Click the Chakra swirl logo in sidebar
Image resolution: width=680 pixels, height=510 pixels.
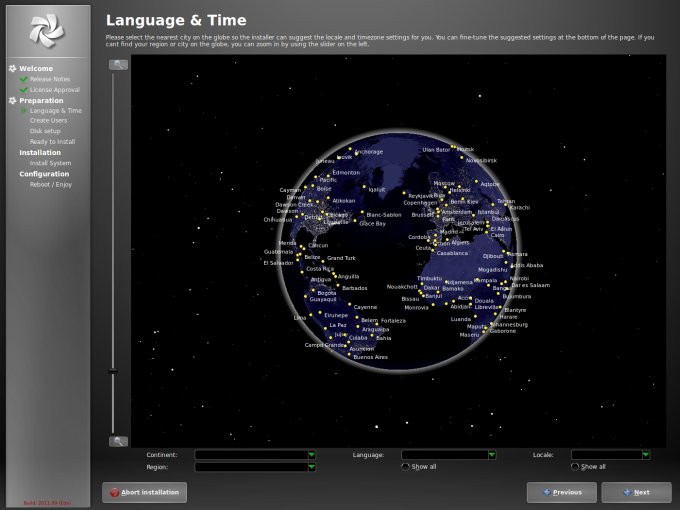pos(47,30)
